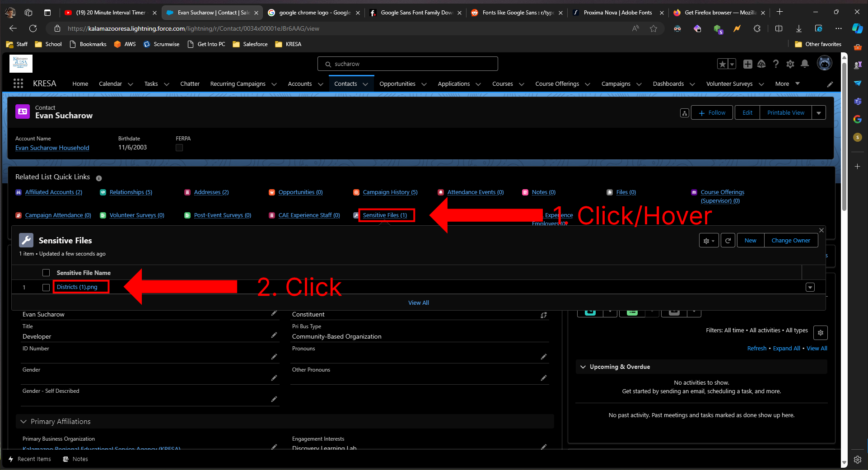Screen dimensions: 868x470
Task: Expand the Calendar nav dropdown chevron
Action: click(131, 84)
